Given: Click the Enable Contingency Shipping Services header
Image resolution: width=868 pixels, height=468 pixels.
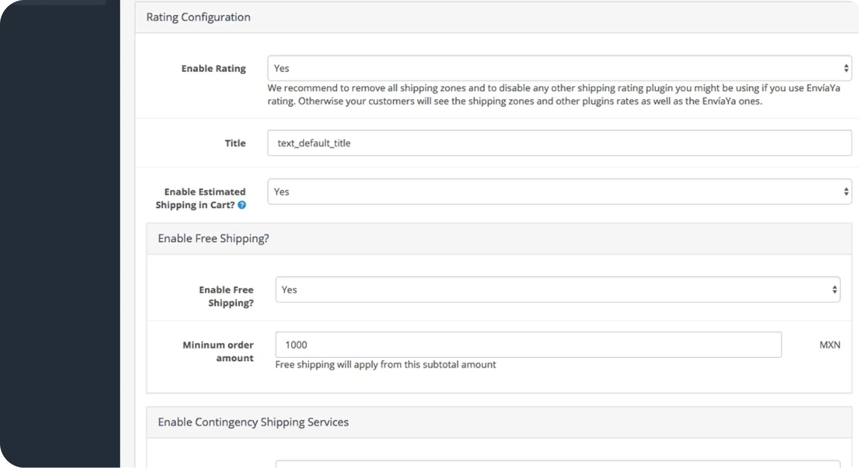Looking at the screenshot, I should pyautogui.click(x=253, y=422).
